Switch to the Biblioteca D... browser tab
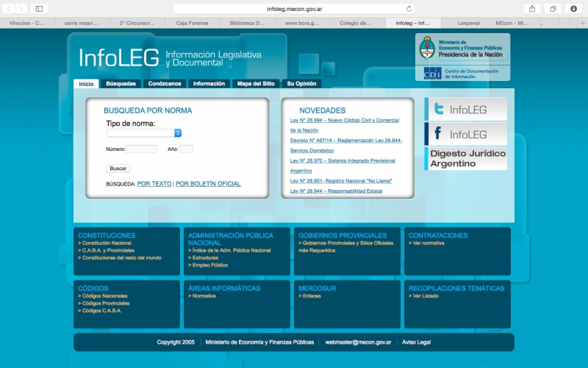Image resolution: width=588 pixels, height=368 pixels. tap(247, 24)
